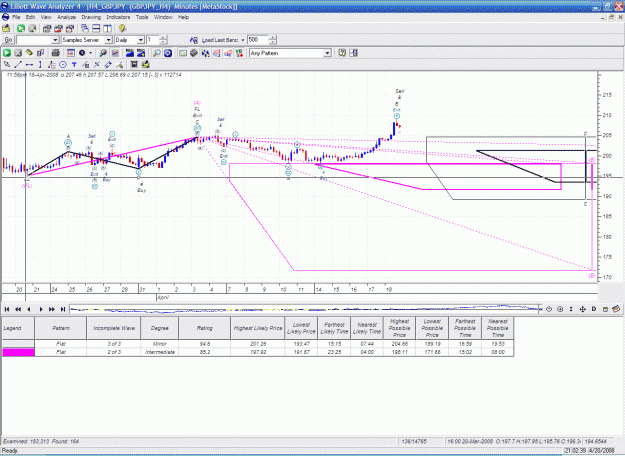
Task: Click the green refresh chart icon
Action: (21, 28)
